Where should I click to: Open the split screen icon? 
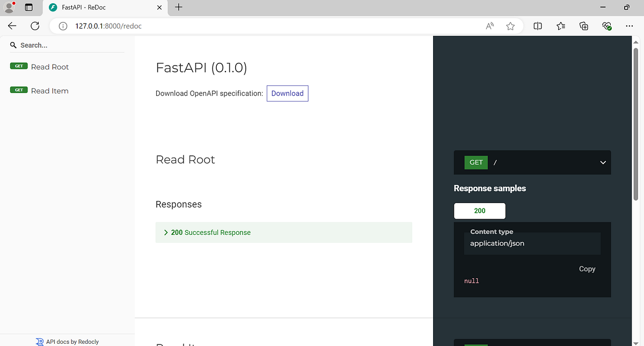point(537,25)
